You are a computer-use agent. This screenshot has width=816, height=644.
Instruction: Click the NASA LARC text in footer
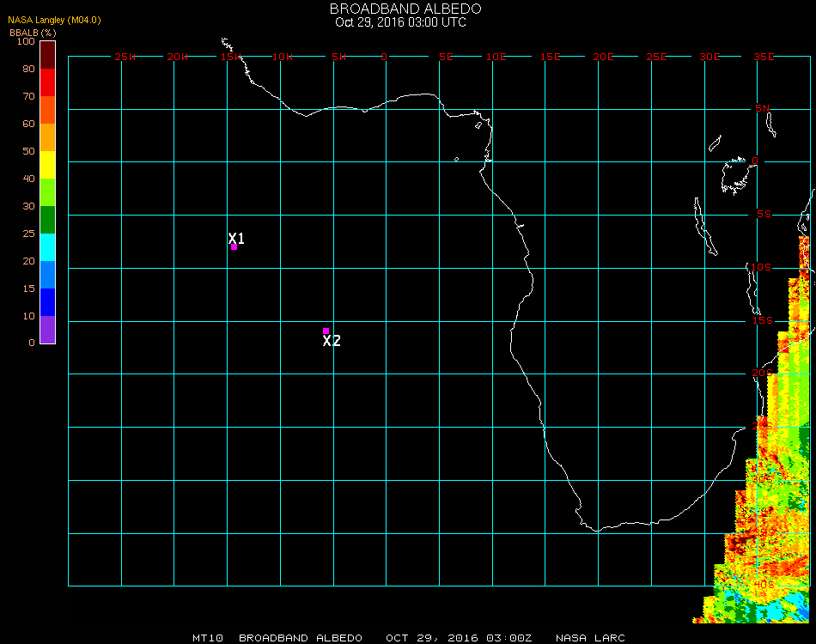[590, 638]
